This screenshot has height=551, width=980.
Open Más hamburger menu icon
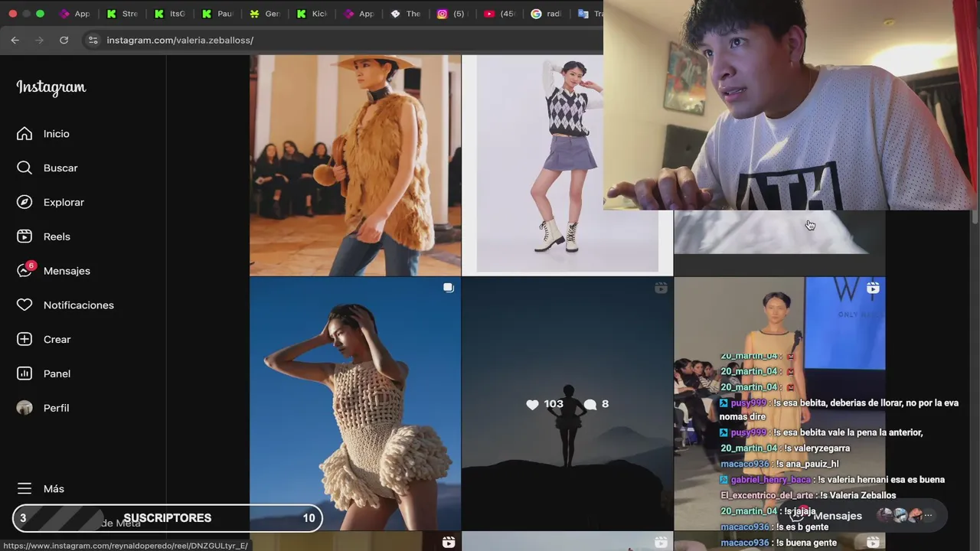[x=24, y=488]
